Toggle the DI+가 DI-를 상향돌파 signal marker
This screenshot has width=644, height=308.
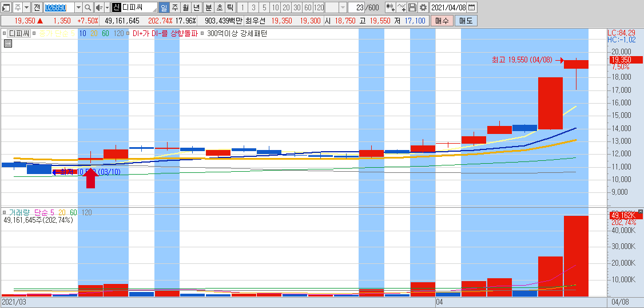pos(129,34)
